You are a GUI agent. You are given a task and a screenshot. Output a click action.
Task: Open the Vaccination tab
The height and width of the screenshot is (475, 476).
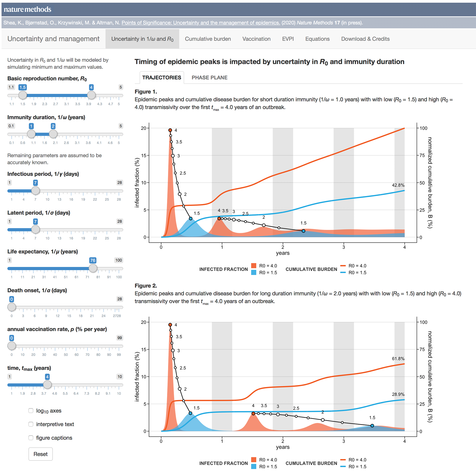coord(256,39)
